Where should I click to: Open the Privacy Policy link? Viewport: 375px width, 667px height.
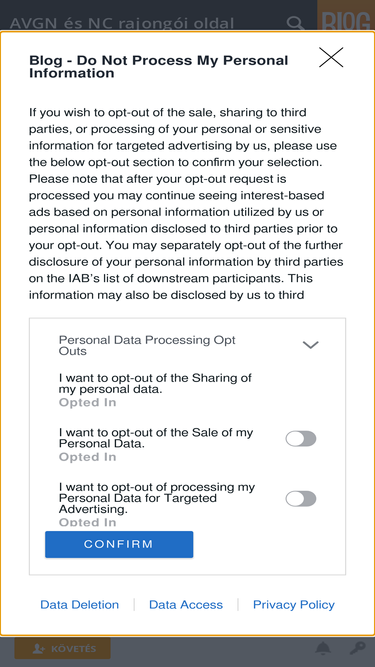coord(294,604)
